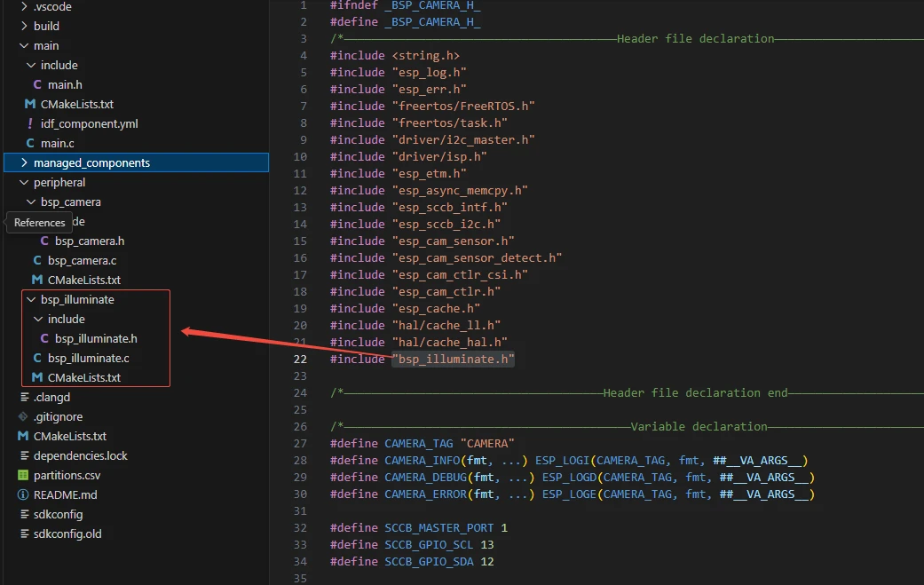The width and height of the screenshot is (924, 585).
Task: Click the highlighted "bsp_illuminate.h" include string
Action: 453,359
